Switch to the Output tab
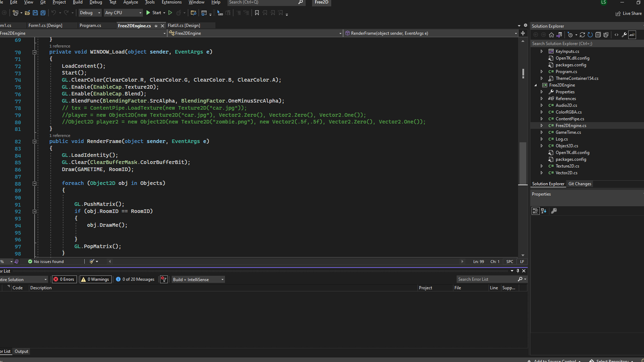644x362 pixels. click(x=21, y=351)
